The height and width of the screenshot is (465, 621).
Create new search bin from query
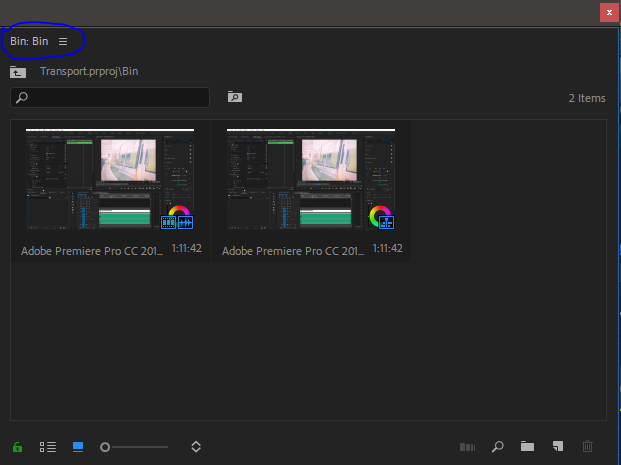click(x=235, y=97)
